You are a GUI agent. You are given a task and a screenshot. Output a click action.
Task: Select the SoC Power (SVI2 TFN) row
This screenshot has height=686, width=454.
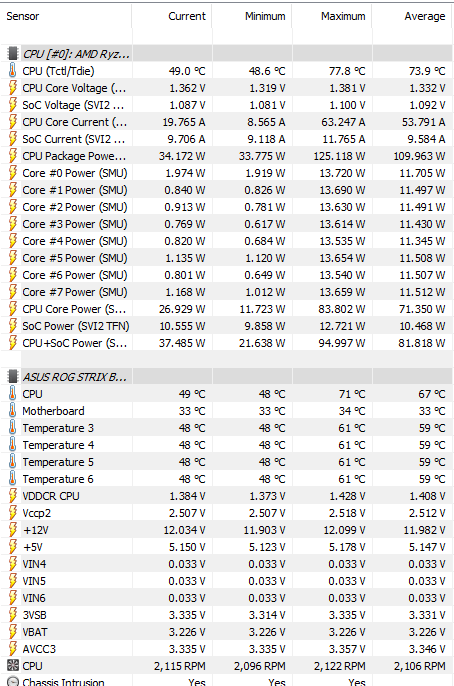click(227, 326)
